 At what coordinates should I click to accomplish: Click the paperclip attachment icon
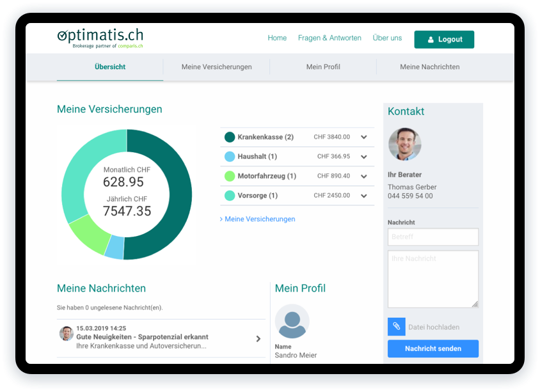396,327
